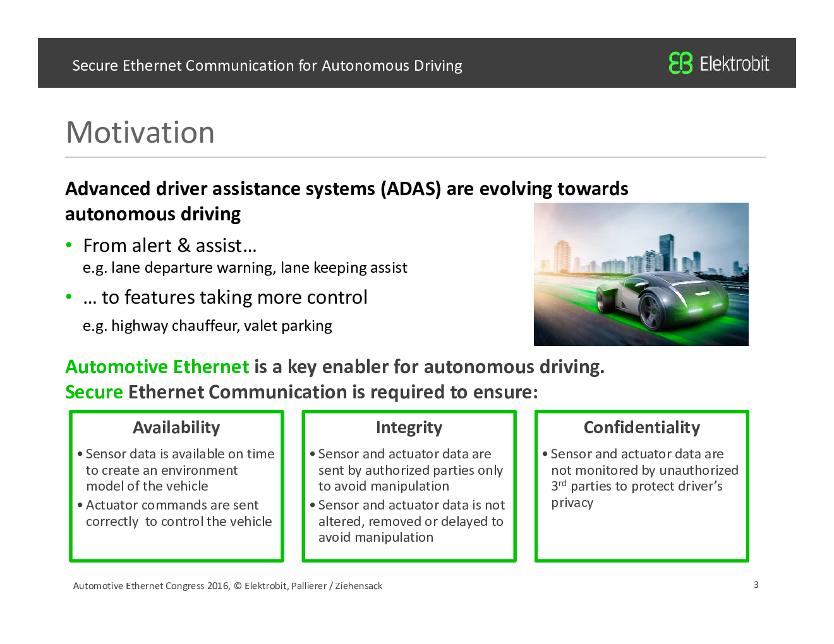This screenshot has width=834, height=644.
Task: Select the Integrity box heading
Action: [x=409, y=427]
